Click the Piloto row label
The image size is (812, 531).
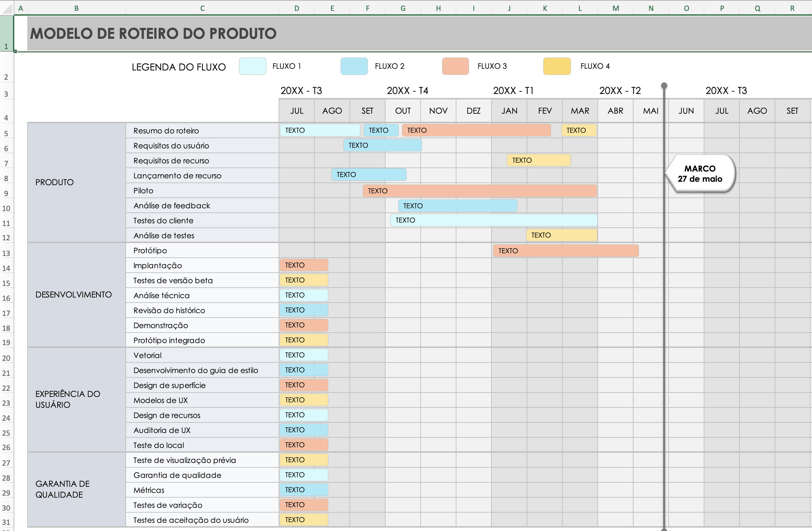(143, 191)
